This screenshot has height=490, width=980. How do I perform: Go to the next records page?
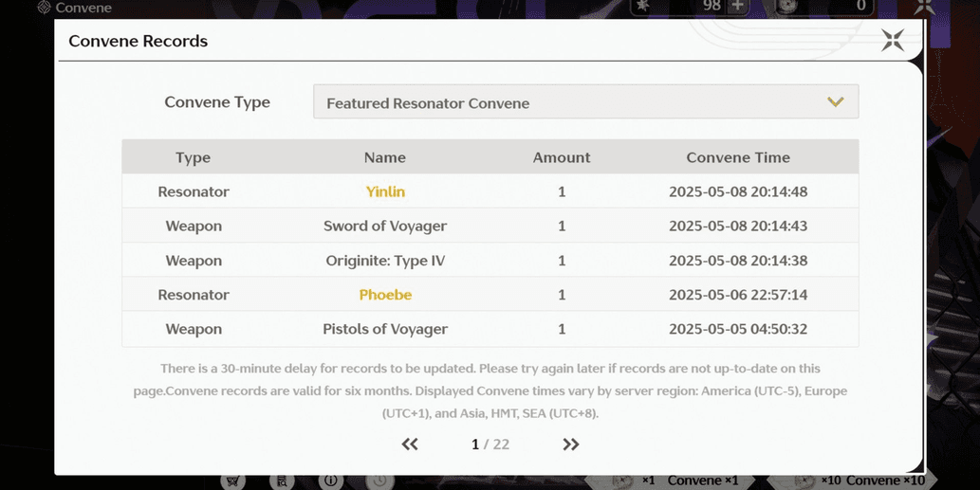click(570, 445)
